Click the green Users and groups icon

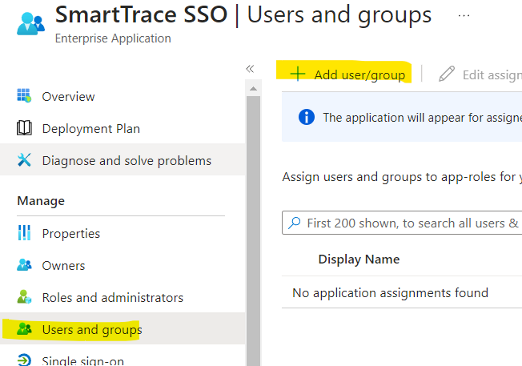[24, 329]
